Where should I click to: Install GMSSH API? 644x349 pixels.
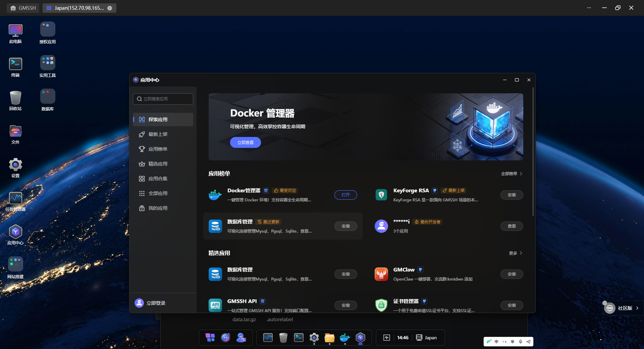click(x=346, y=305)
